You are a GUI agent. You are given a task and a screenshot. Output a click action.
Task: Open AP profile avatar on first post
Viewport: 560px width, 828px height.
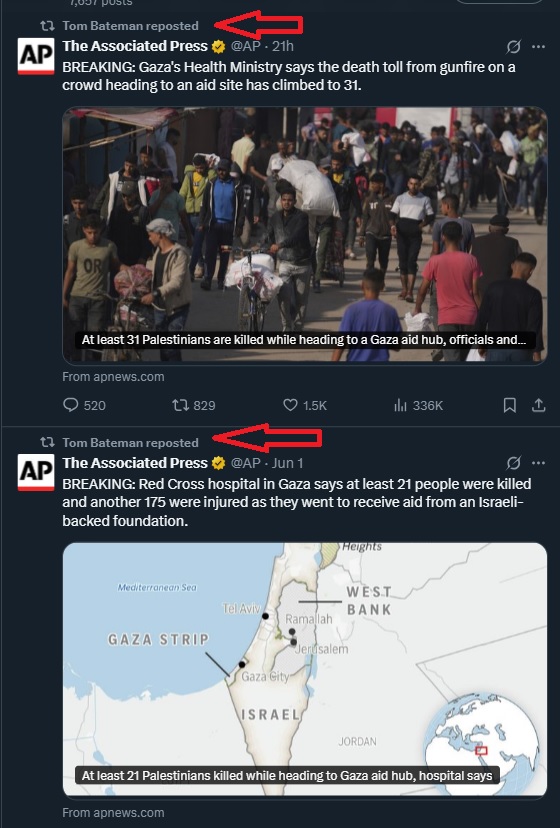[36, 56]
